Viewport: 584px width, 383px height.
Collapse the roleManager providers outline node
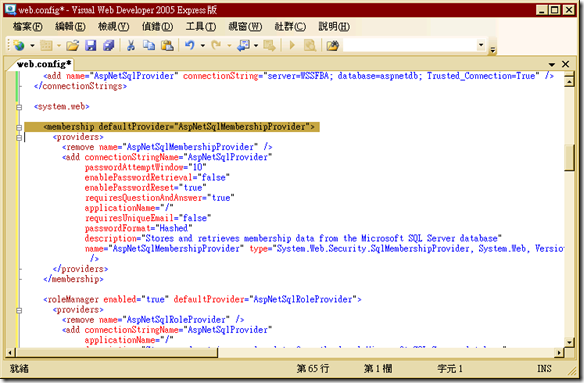pos(19,310)
